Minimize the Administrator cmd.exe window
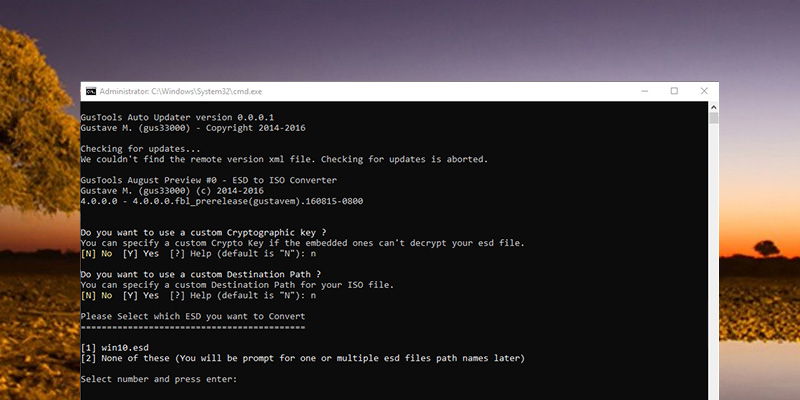This screenshot has height=400, width=800. [x=644, y=91]
